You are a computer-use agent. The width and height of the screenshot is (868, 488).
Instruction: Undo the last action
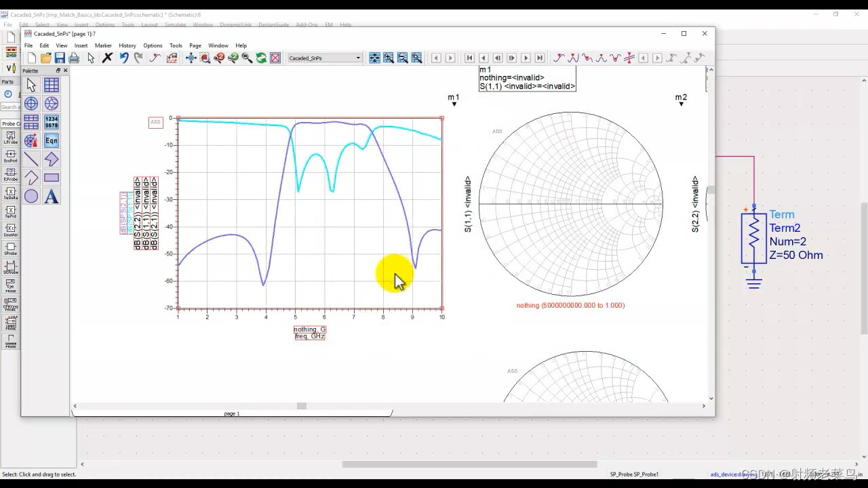124,58
